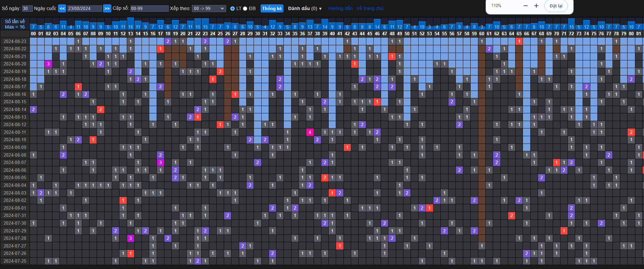The height and width of the screenshot is (269, 644).
Task: Click the red 2 cell in 2024-08-14 row
Action: pyautogui.click(x=101, y=109)
